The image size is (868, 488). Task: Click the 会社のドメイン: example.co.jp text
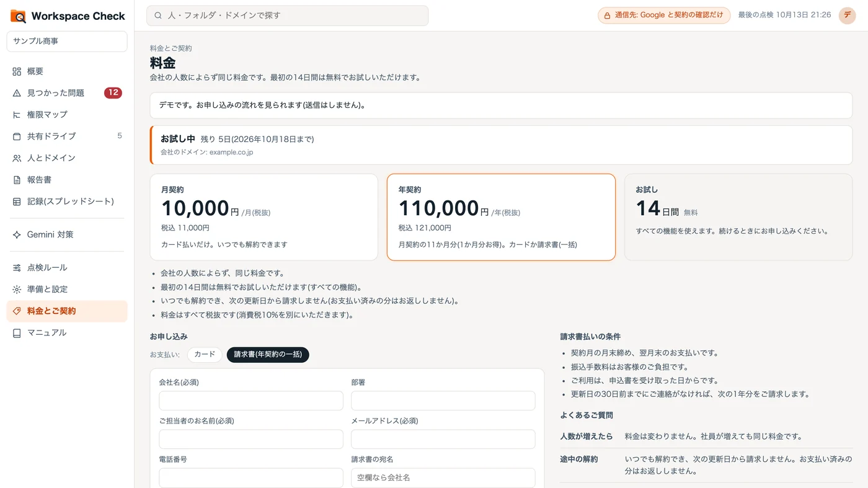tap(206, 152)
